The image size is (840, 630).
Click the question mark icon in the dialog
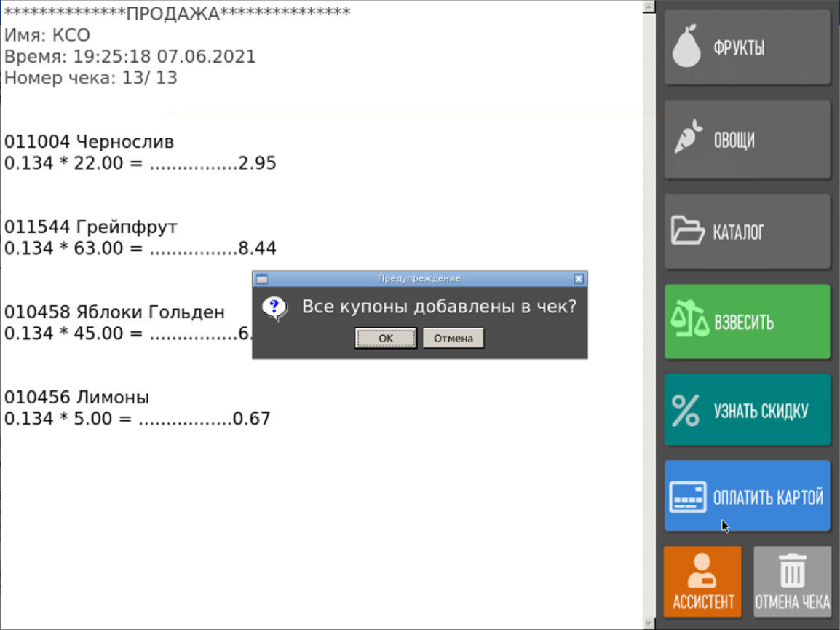(x=274, y=308)
